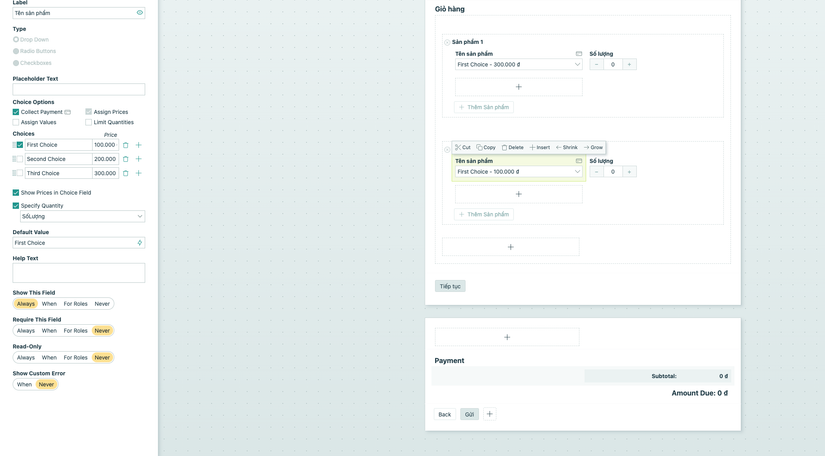Click Delete in the field toolbar
The width and height of the screenshot is (825, 456).
pos(512,147)
